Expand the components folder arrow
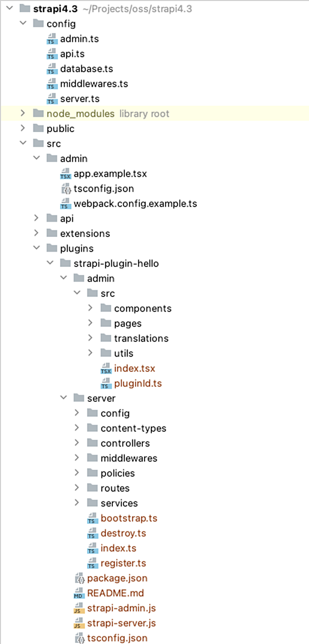309x644 pixels. (x=91, y=309)
